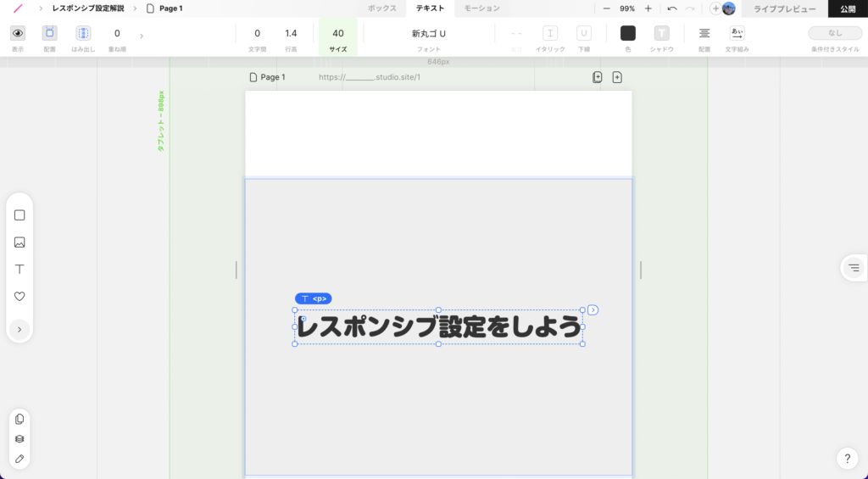Open ライブプレビュー live preview
868x479 pixels.
click(784, 8)
